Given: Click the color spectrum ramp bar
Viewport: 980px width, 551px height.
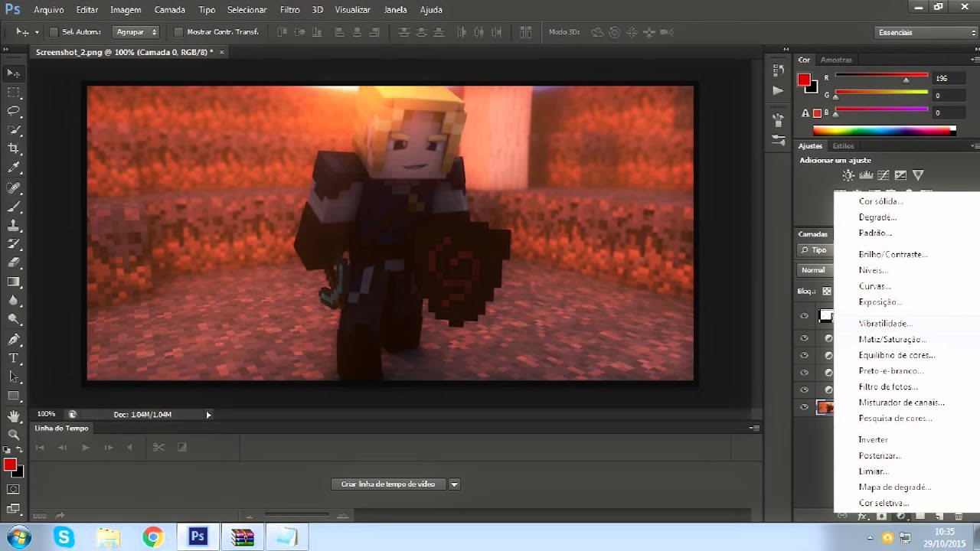Looking at the screenshot, I should 884,131.
